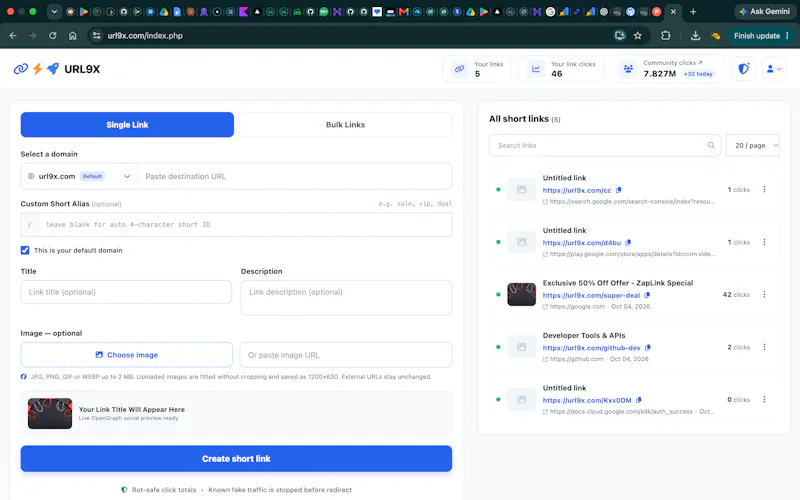Open https://url9x.com/d4bu link
The height and width of the screenshot is (500, 800).
582,243
